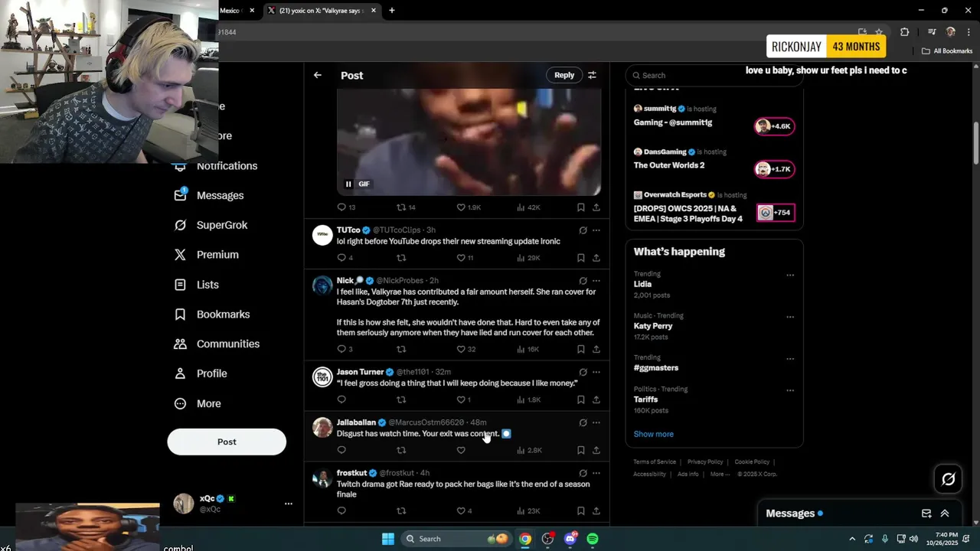Open the Terms of Service link

tap(655, 462)
